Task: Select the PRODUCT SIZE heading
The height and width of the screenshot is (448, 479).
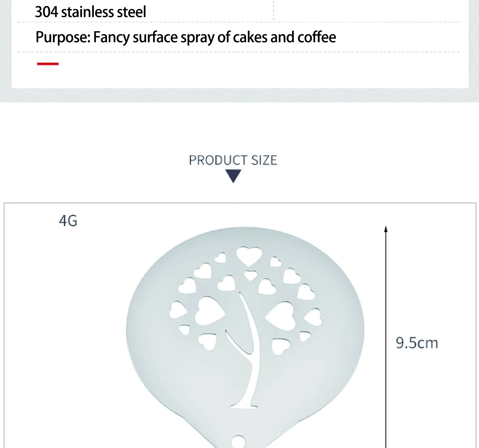Action: coord(233,160)
